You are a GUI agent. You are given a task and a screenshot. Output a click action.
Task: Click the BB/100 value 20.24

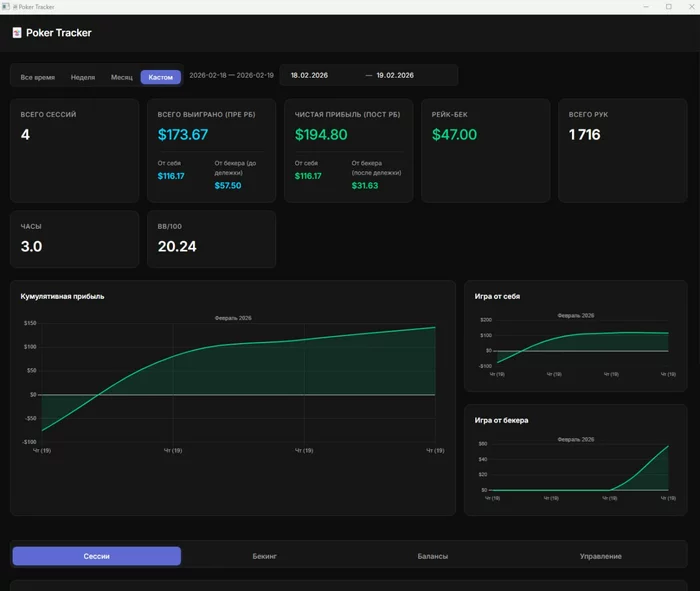(x=177, y=246)
